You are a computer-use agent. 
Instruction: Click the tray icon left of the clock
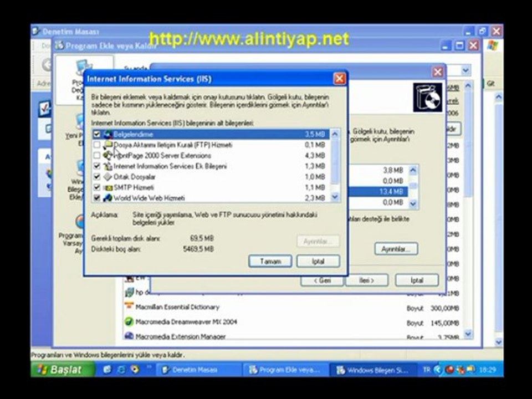point(470,370)
